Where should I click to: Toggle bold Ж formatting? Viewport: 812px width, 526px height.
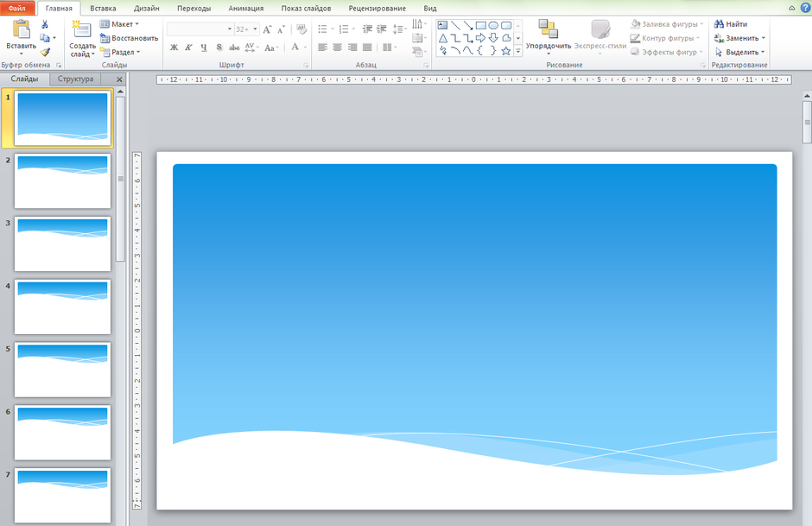pos(174,48)
